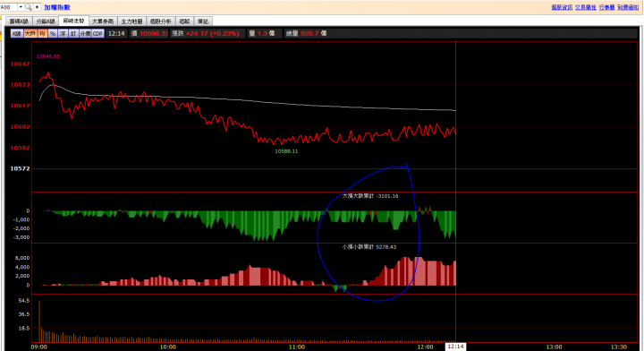Toggle the K線 chart mode button
The image size is (644, 351).
(x=17, y=34)
